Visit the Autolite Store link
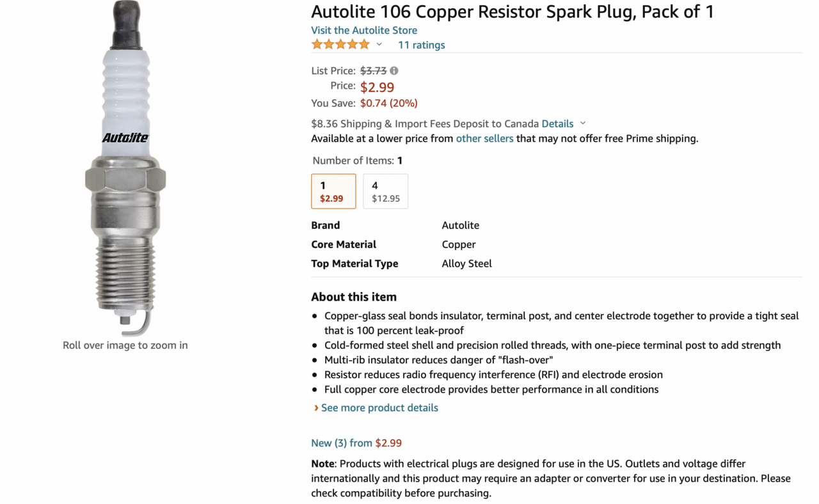Screen dimensions: 819x504 [x=364, y=30]
